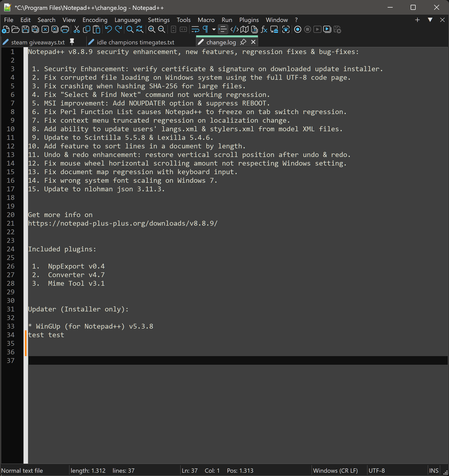Viewport: 449px width, 476px height.
Task: Start recording a macro
Action: pyautogui.click(x=298, y=29)
